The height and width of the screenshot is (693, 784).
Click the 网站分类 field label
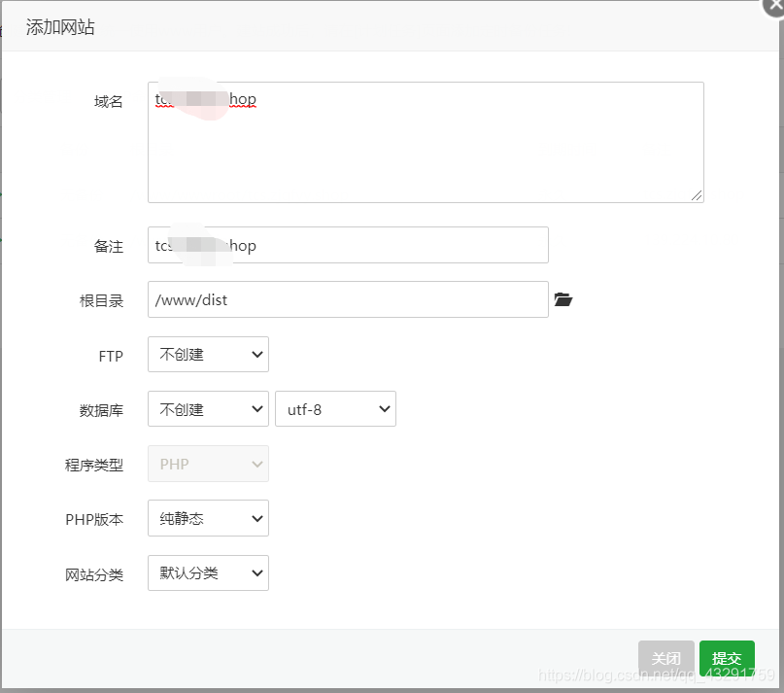coord(94,573)
